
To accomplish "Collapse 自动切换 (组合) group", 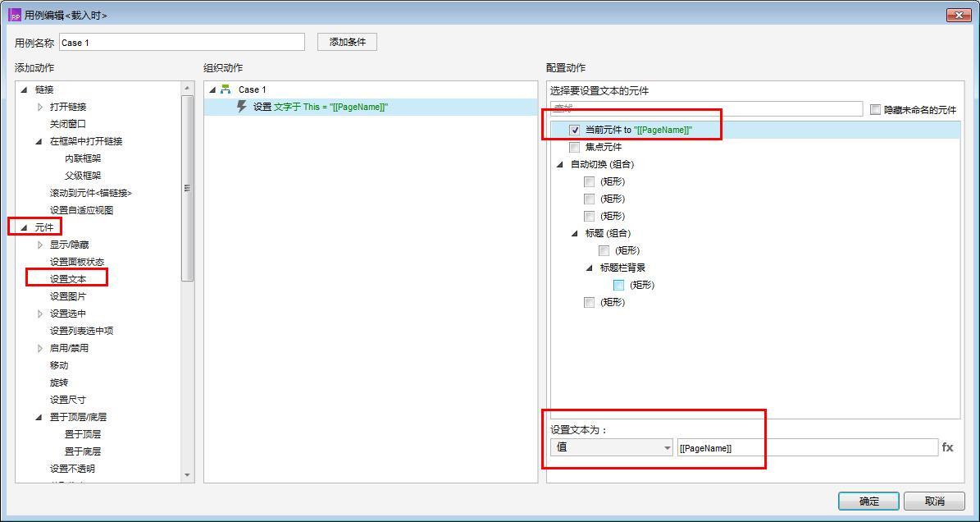I will [x=560, y=164].
